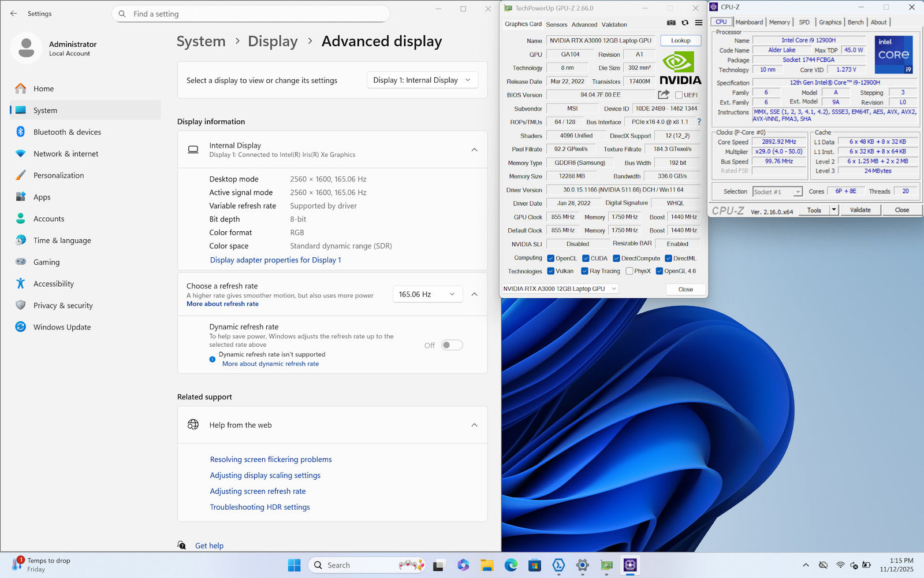Click the PCIe bus interface question mark
924x578 pixels.
click(699, 122)
